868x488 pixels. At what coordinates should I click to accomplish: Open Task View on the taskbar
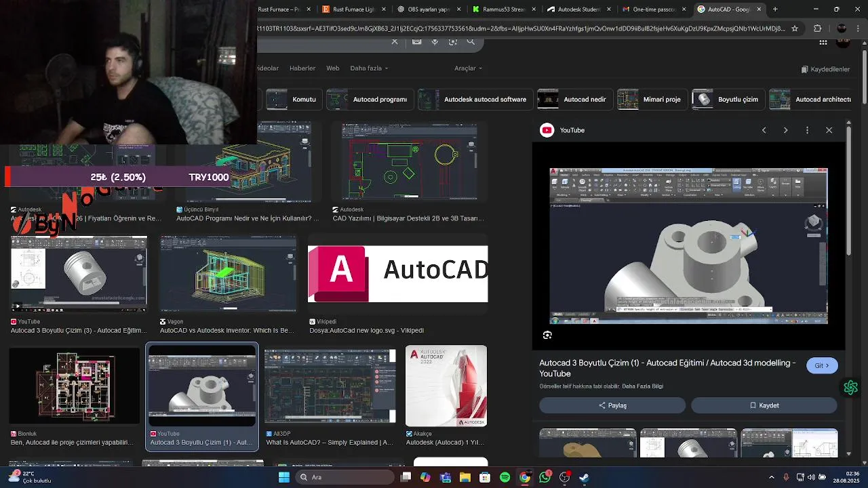coord(406,477)
